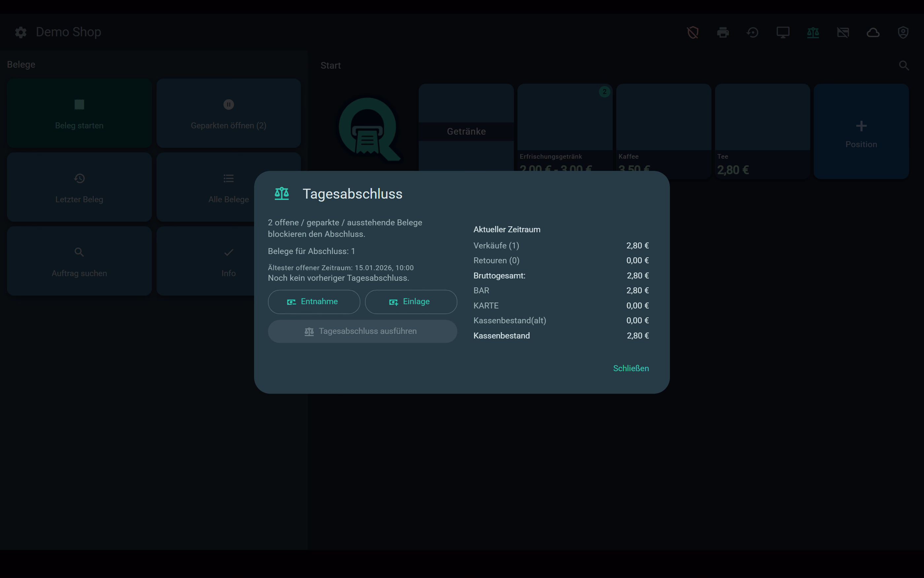Open Letzter Beleg tile

80,187
